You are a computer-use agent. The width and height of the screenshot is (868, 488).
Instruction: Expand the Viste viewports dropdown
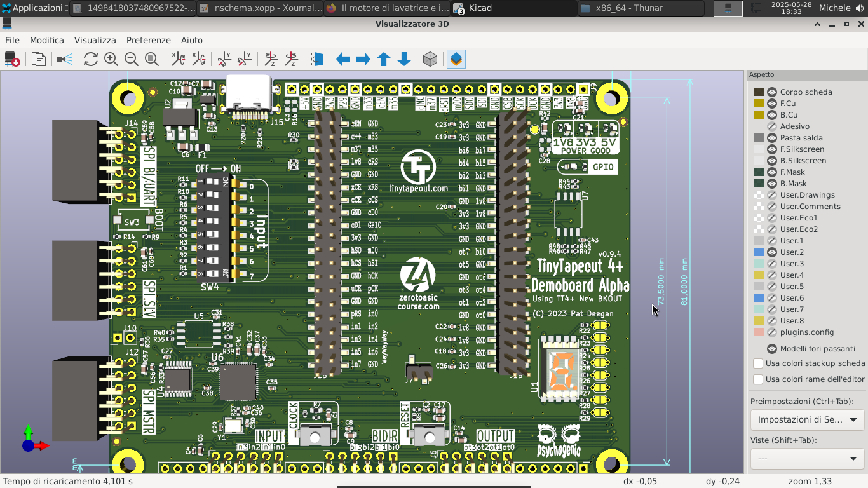click(807, 459)
